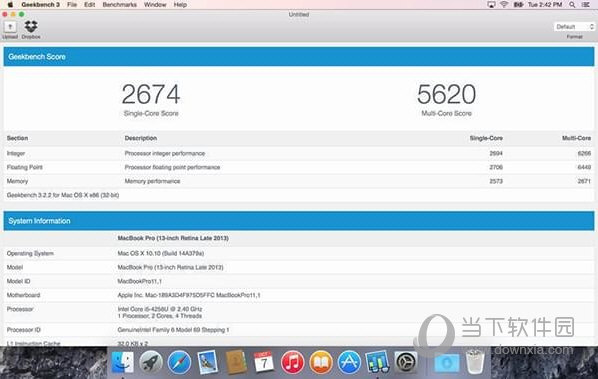
Task: Click Processor integer performance description
Action: coord(165,153)
